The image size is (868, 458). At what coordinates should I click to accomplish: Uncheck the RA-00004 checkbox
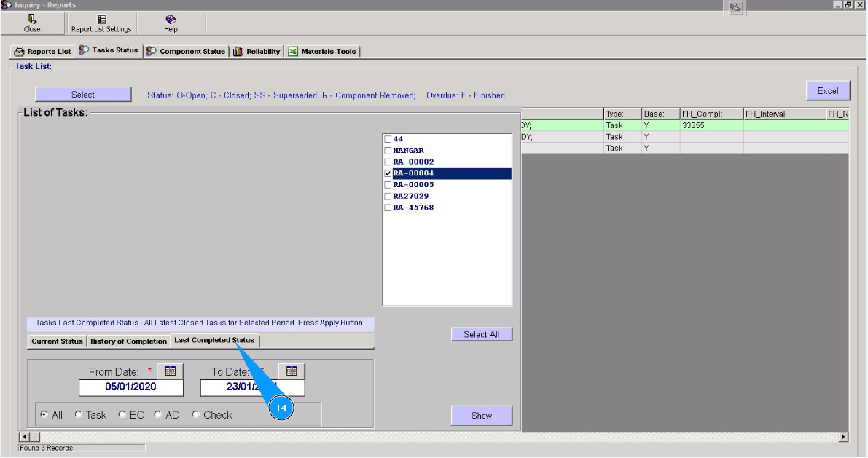click(x=388, y=174)
